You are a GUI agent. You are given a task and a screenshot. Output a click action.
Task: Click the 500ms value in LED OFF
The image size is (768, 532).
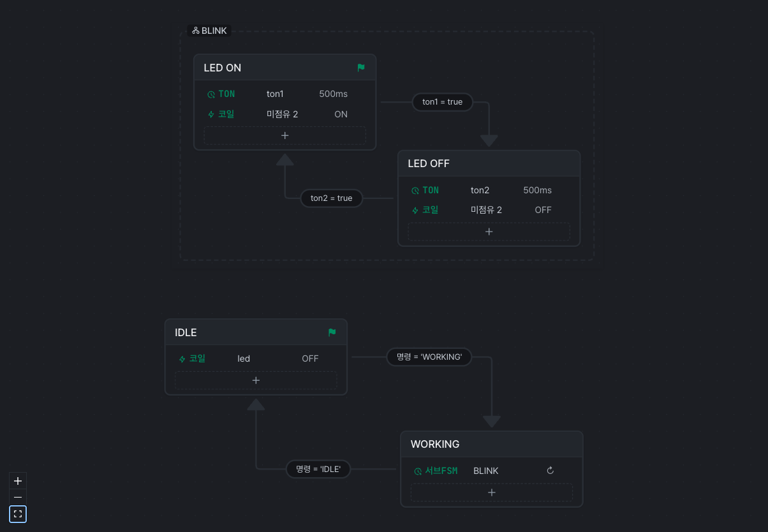[538, 190]
